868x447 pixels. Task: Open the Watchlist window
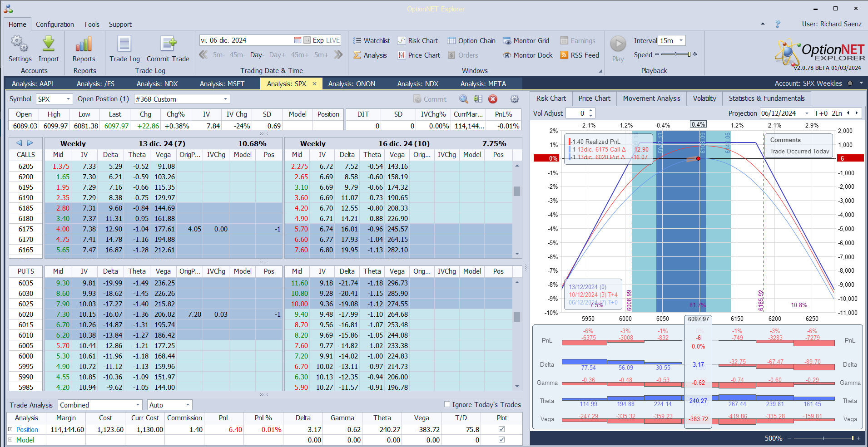372,40
